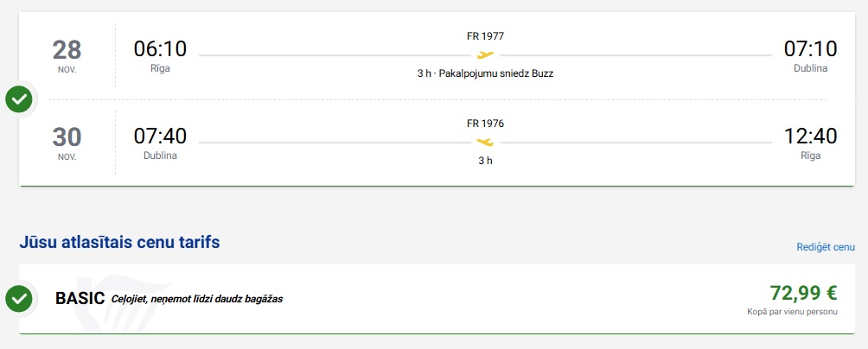Click the 'Jūsu atlasītais cenu tarifs' heading
The image size is (868, 349).
coord(119,242)
